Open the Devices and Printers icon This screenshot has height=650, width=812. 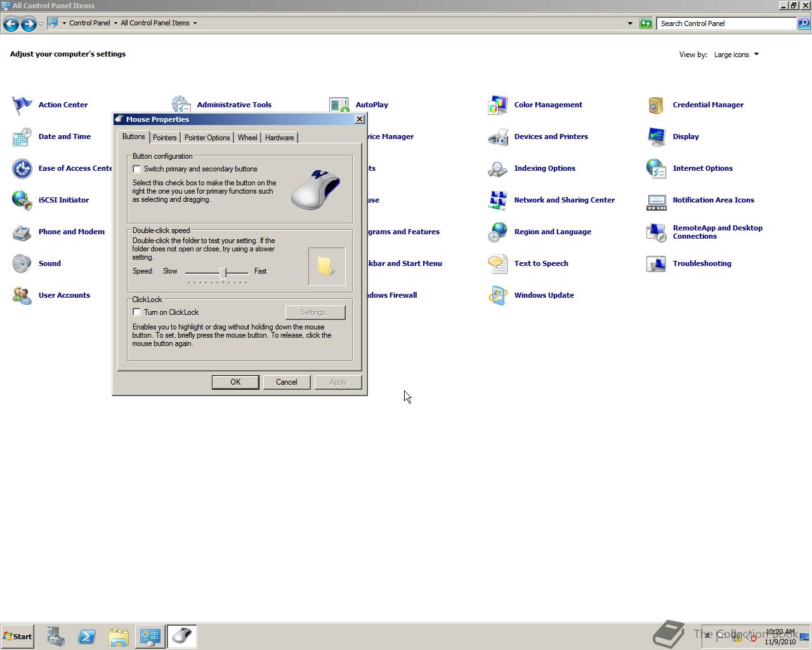pos(498,136)
